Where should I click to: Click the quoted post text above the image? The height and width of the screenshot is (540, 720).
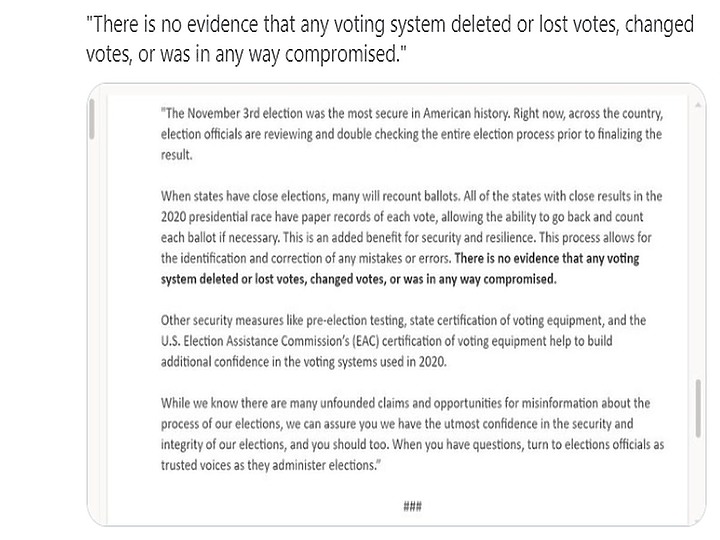coord(390,39)
